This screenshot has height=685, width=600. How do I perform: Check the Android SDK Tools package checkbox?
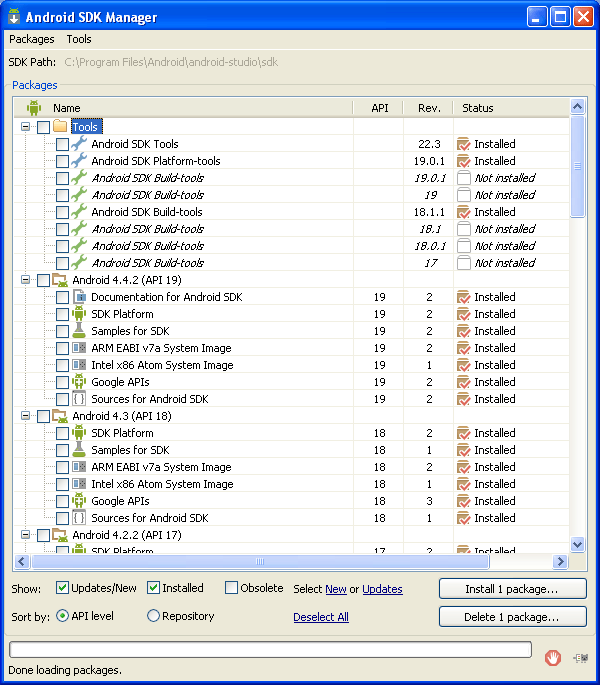(x=62, y=144)
